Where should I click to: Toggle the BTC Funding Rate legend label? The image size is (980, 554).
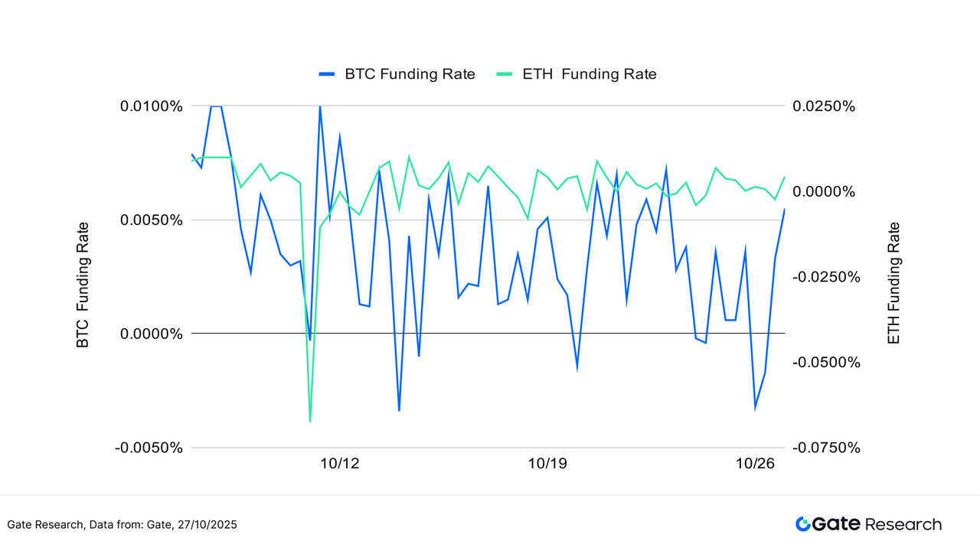(410, 74)
